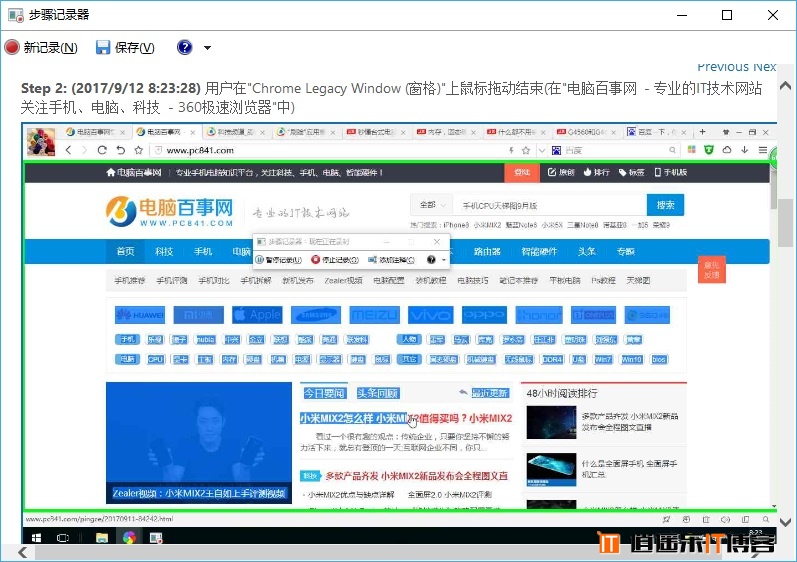The image size is (797, 562).
Task: Click the undo-close icon beside reload
Action: [x=120, y=150]
